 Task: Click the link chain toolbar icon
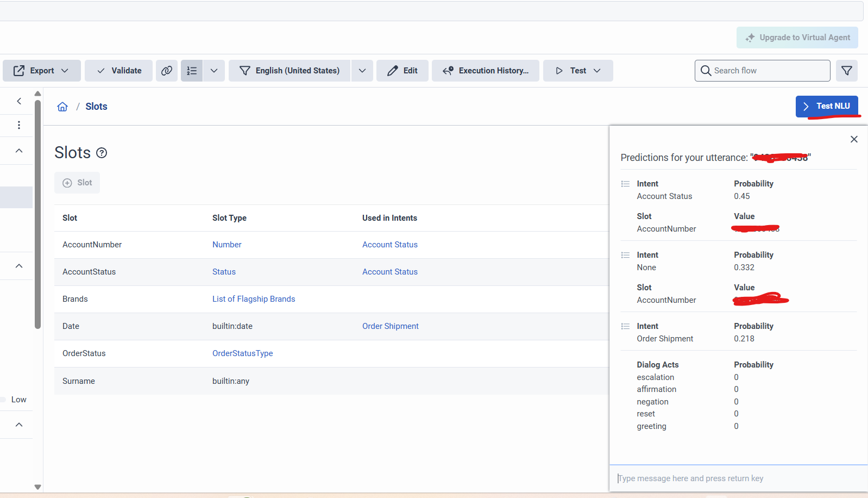[167, 71]
